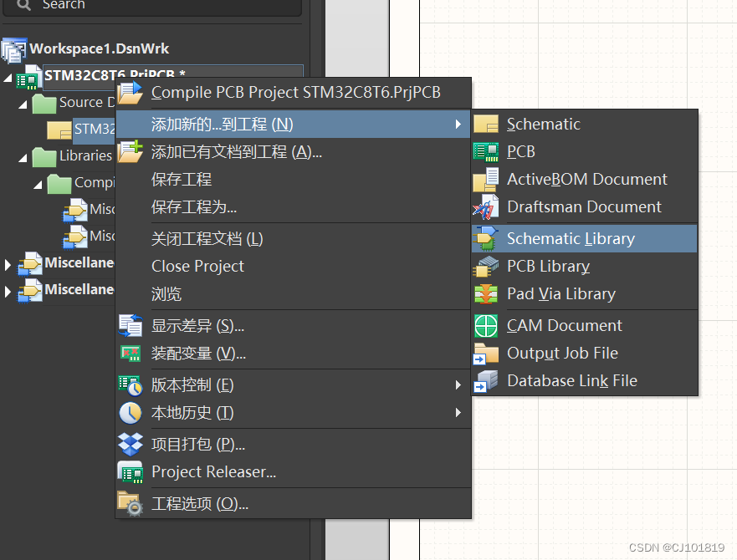Click the search magnifier icon
This screenshot has width=737, height=560.
tap(23, 5)
